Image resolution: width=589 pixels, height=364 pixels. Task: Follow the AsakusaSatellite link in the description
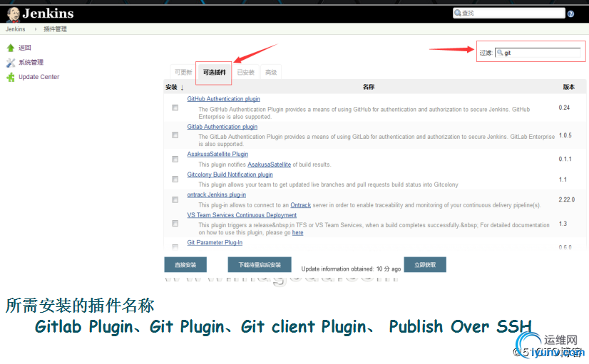(x=269, y=165)
